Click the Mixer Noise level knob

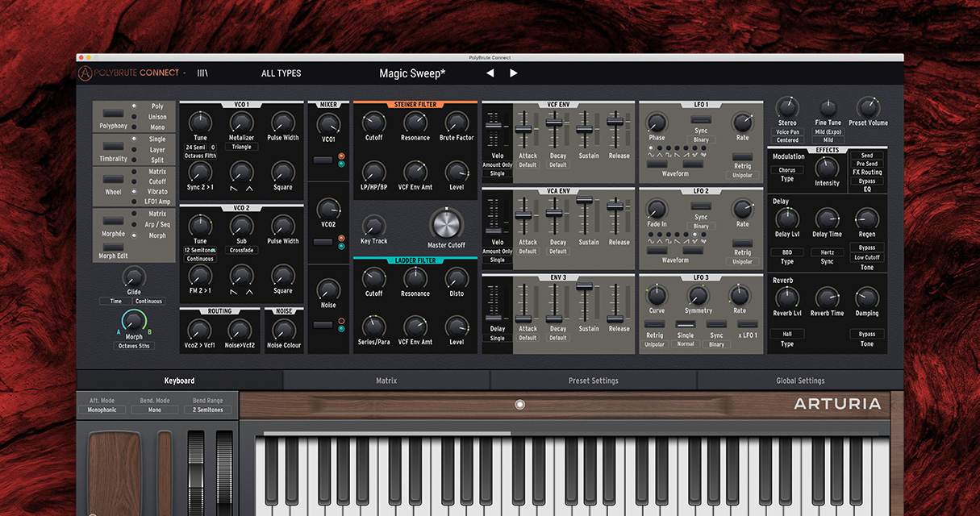point(328,289)
